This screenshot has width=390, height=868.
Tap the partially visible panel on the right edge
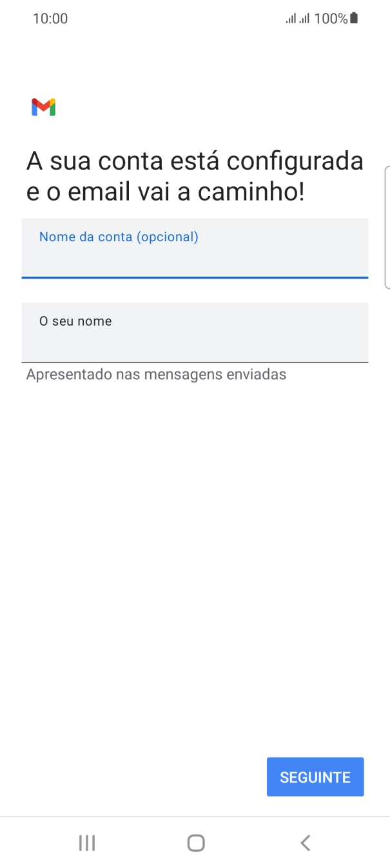click(387, 222)
